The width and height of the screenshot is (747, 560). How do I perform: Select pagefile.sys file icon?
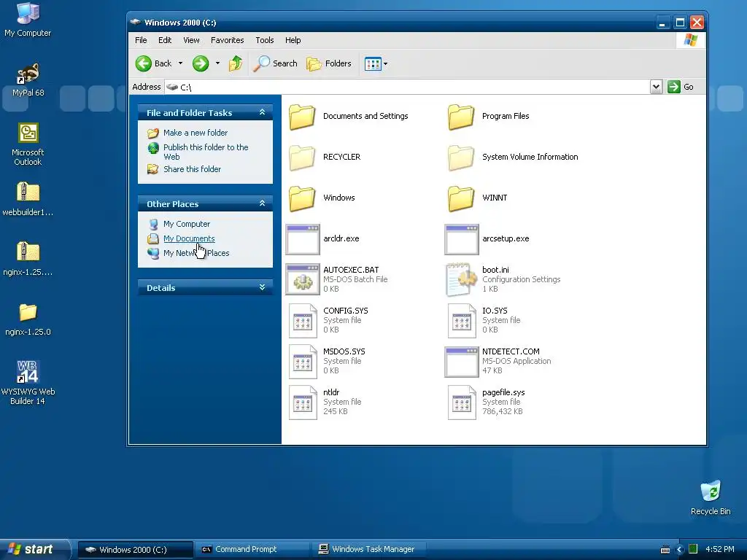pos(462,402)
